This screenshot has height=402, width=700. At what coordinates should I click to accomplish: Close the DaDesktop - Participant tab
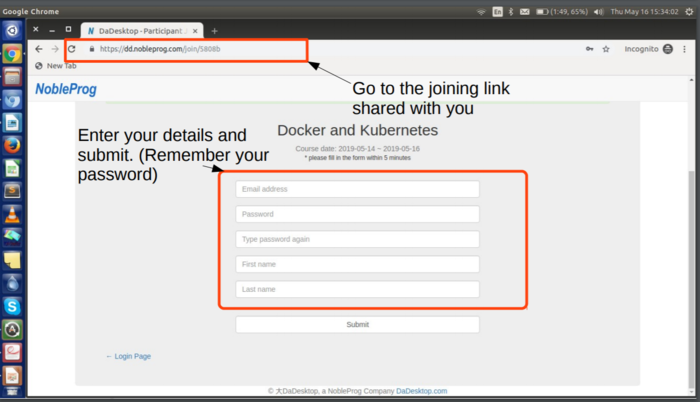(x=195, y=31)
